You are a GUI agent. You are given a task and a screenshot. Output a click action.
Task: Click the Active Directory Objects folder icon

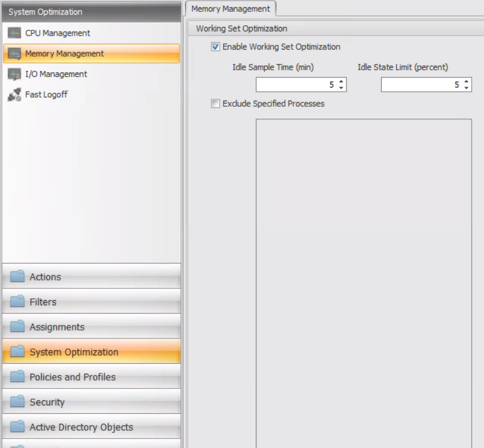17,427
